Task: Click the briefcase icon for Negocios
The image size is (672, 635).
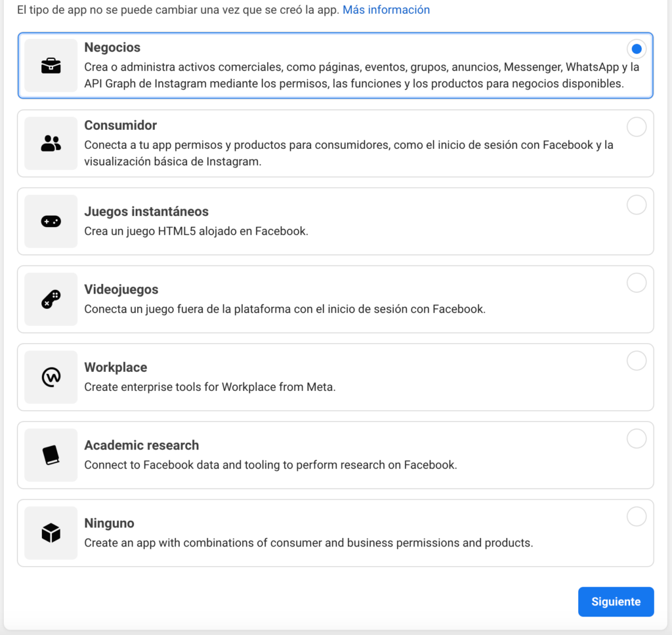Action: tap(51, 66)
